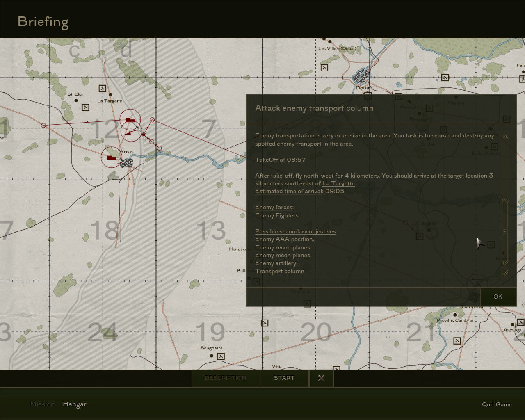This screenshot has height=420, width=525.
Task: Click the airfield icon beside St. Eloi
Action: click(85, 107)
